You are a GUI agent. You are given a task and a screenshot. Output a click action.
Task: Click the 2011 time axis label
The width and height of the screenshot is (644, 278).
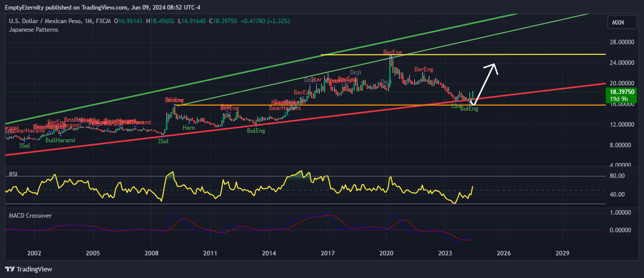click(210, 253)
